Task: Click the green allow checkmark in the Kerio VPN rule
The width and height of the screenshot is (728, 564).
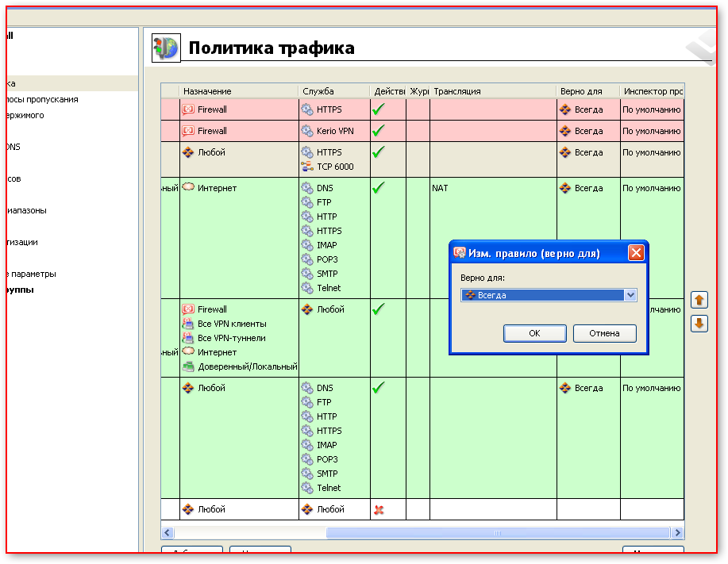Action: (x=379, y=130)
